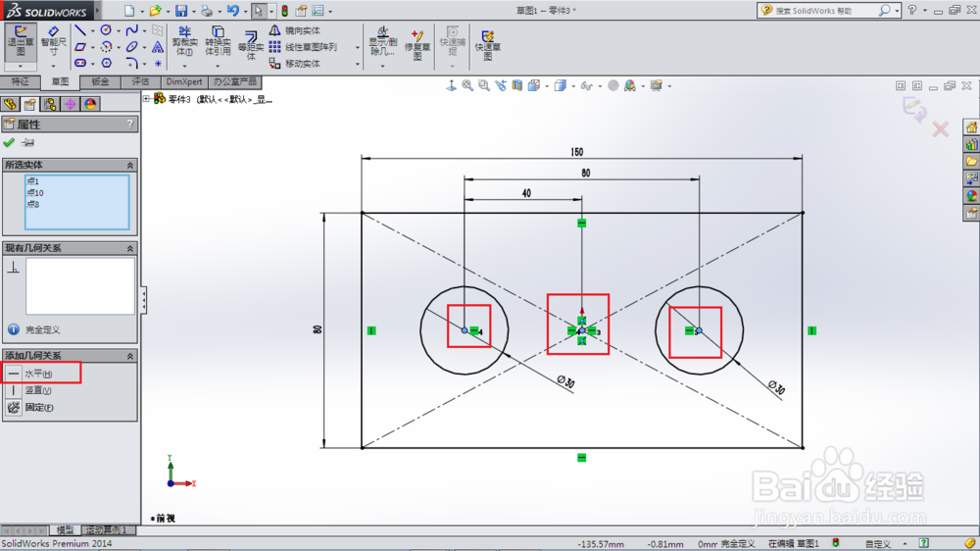Open the DisplayManager color ball tab
The height and width of the screenshot is (551, 980).
click(90, 104)
